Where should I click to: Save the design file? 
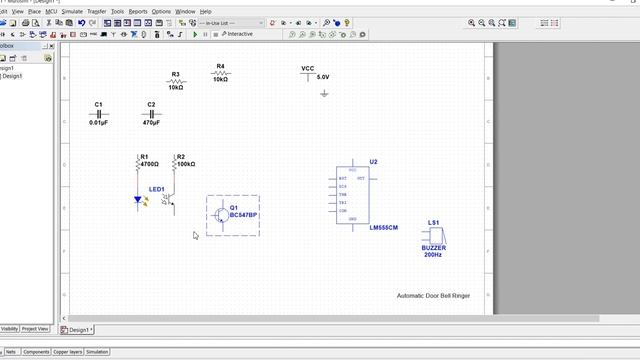pyautogui.click(x=13, y=23)
